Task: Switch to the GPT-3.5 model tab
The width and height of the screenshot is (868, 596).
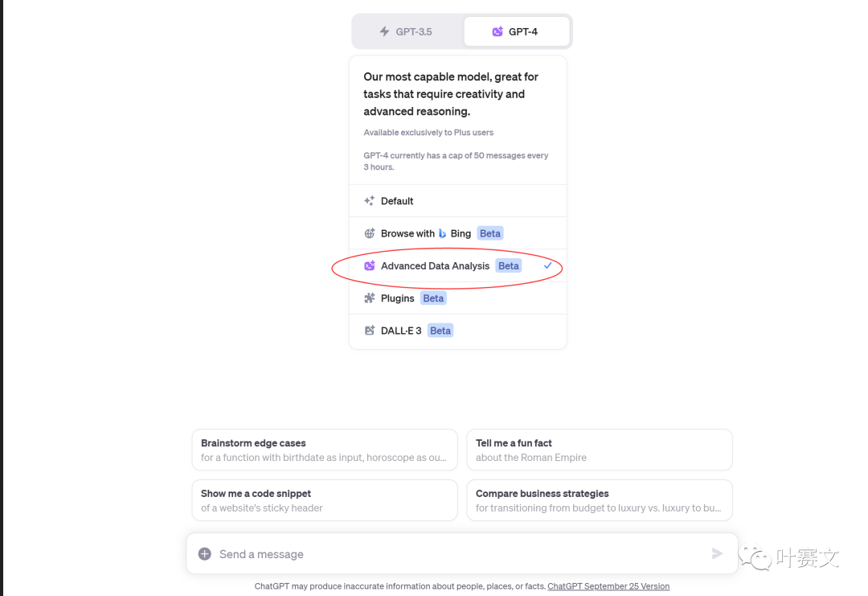Action: tap(407, 31)
